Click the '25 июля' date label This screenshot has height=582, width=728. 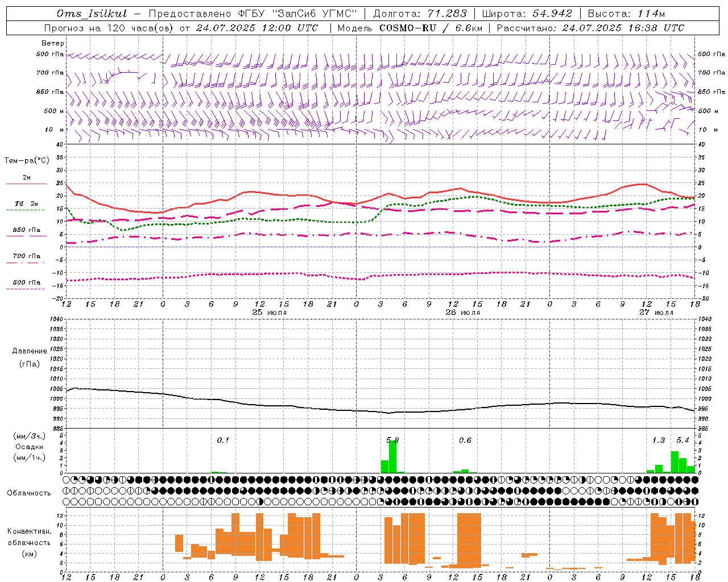click(270, 313)
